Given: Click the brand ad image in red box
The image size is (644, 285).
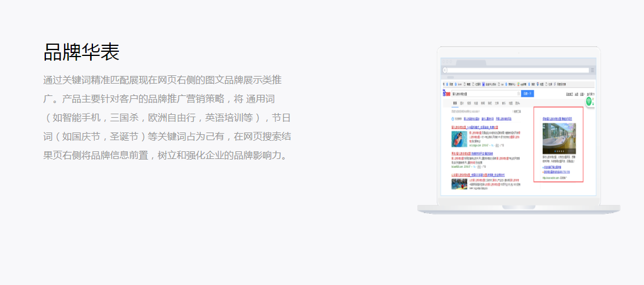Looking at the screenshot, I should point(559,138).
